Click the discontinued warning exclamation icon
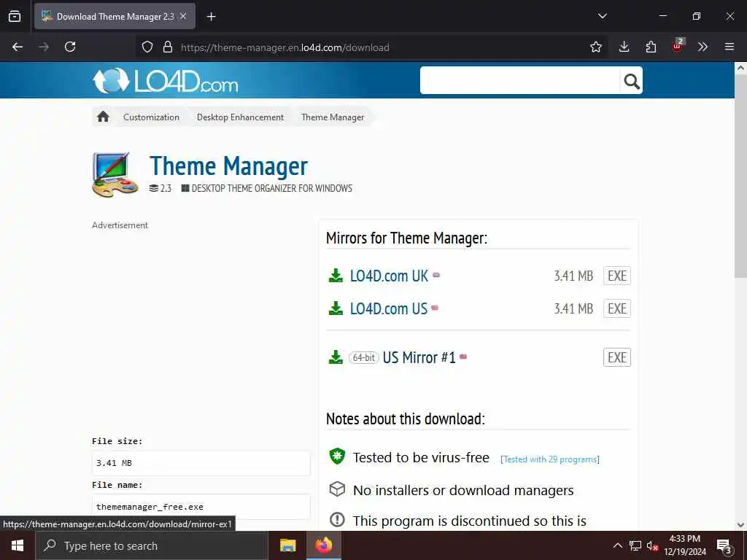This screenshot has height=560, width=747. 337,519
